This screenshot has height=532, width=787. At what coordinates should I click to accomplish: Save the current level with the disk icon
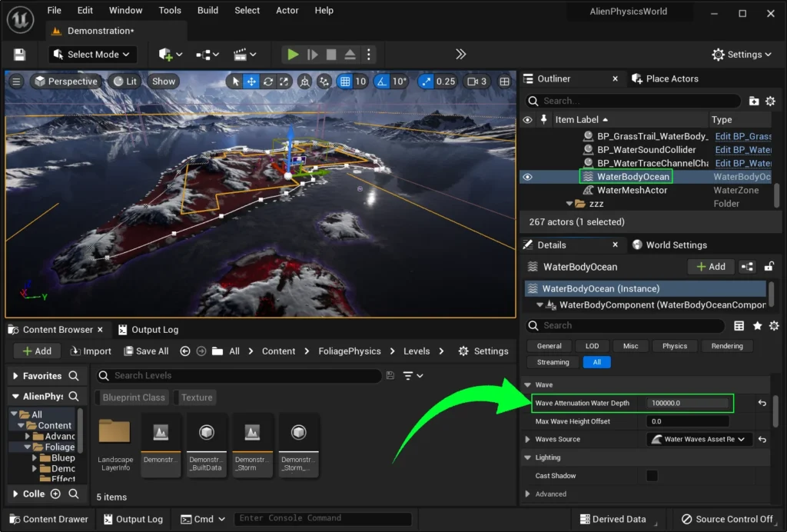coord(19,55)
